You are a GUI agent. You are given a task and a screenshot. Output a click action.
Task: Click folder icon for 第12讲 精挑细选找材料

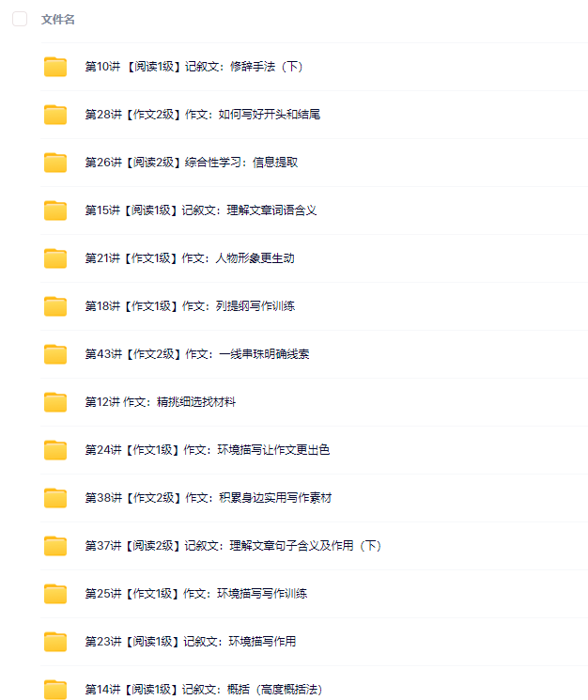point(55,402)
